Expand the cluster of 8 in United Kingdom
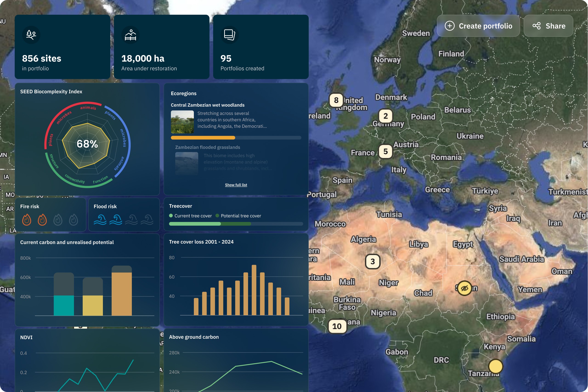 [x=336, y=100]
